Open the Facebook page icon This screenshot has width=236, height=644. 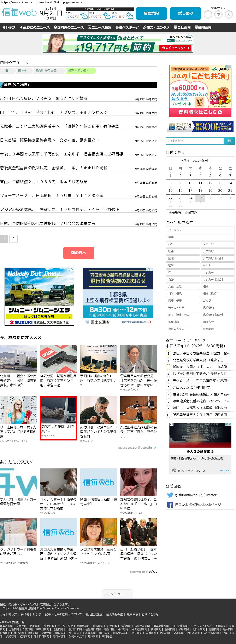[170, 505]
